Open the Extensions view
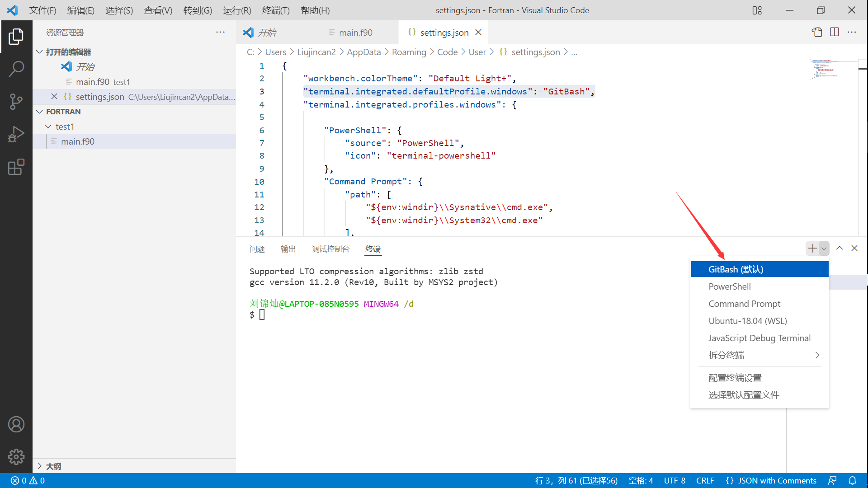 (16, 167)
